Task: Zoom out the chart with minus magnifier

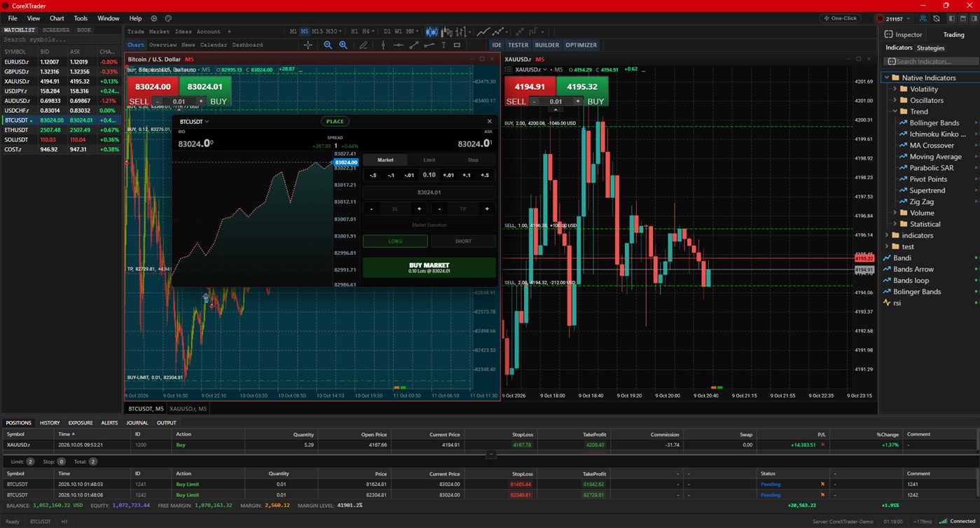Action: tap(328, 45)
